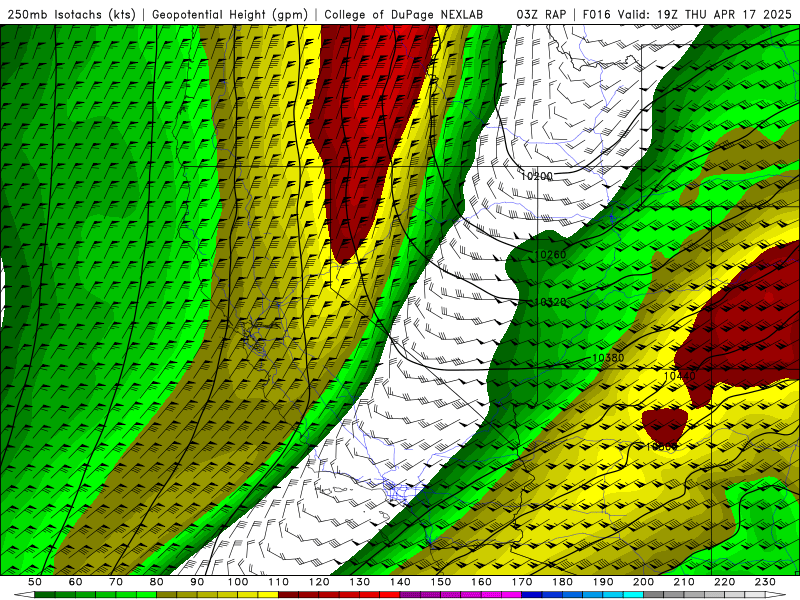Click the 130 value on the color scale
The height and width of the screenshot is (600, 800).
coord(360,582)
